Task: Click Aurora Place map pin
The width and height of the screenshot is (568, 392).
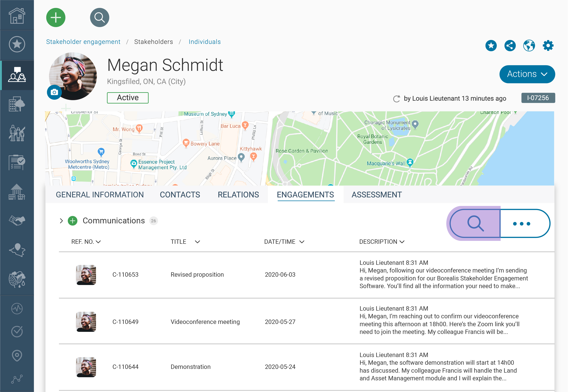Action: click(x=241, y=157)
